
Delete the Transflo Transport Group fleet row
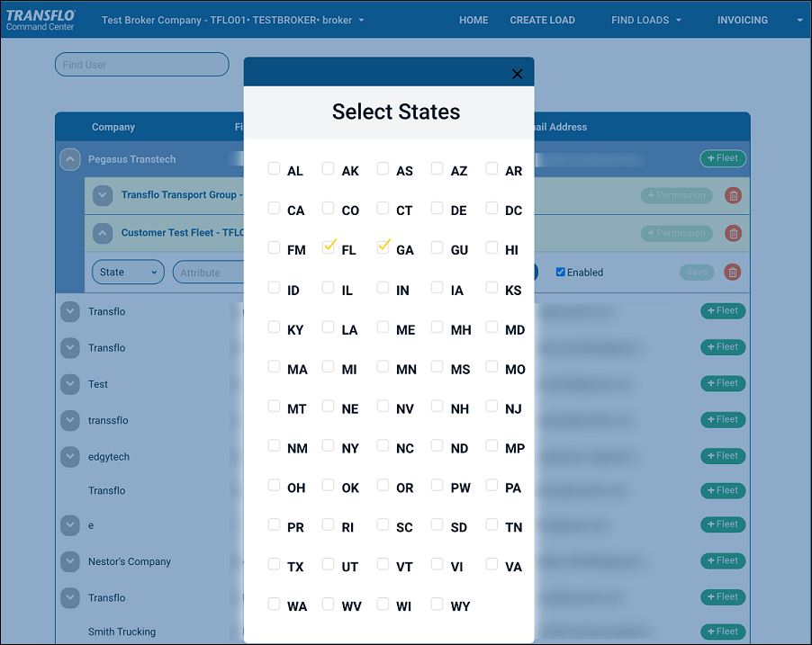pos(733,195)
